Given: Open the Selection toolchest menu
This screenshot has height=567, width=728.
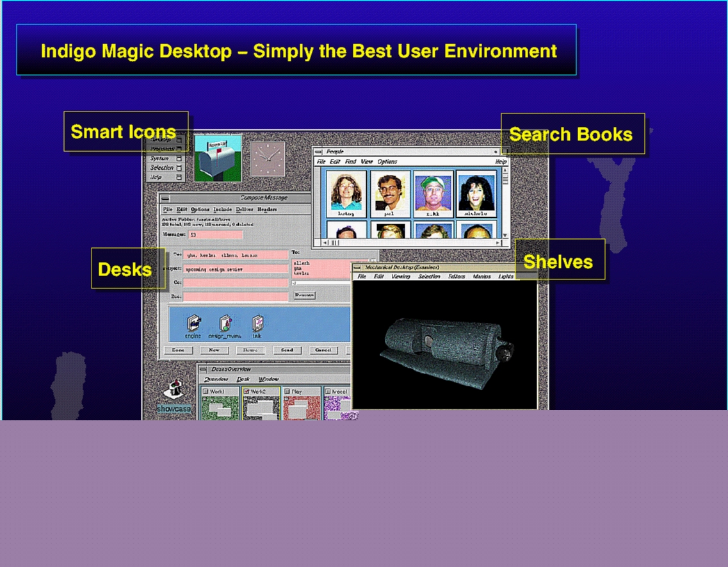Looking at the screenshot, I should [166, 168].
